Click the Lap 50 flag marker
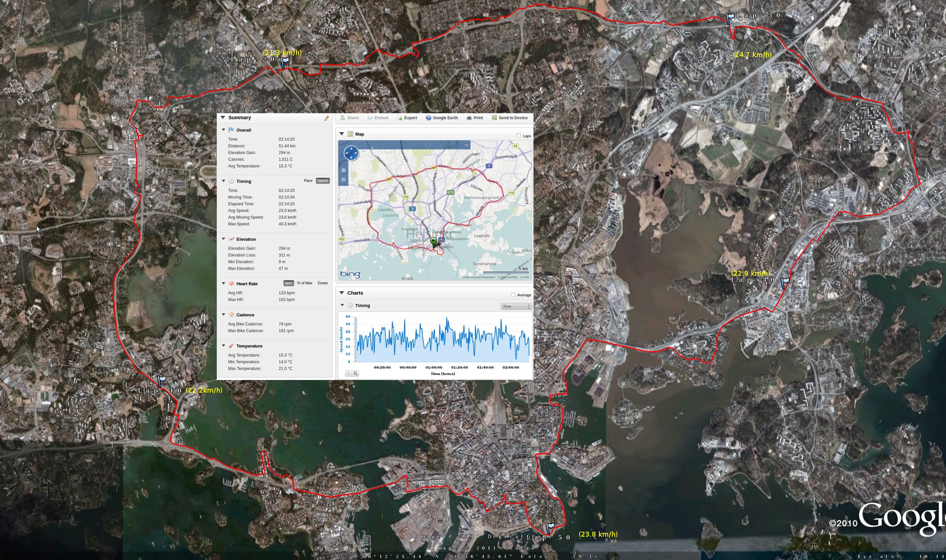Image resolution: width=946 pixels, height=560 pixels. click(550, 529)
